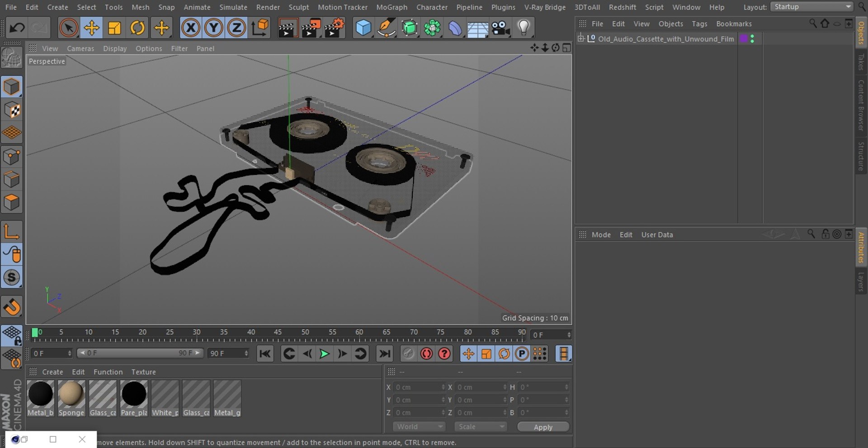Select the Move tool in top toolbar
Viewport: 868px width, 448px height.
click(91, 28)
